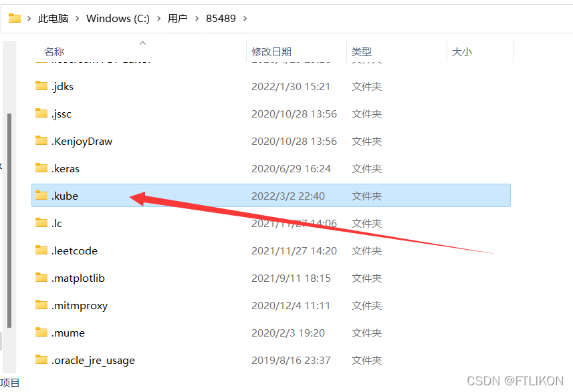The width and height of the screenshot is (573, 392).
Task: Expand chevron after Windows (C:) breadcrumb
Action: tap(158, 18)
